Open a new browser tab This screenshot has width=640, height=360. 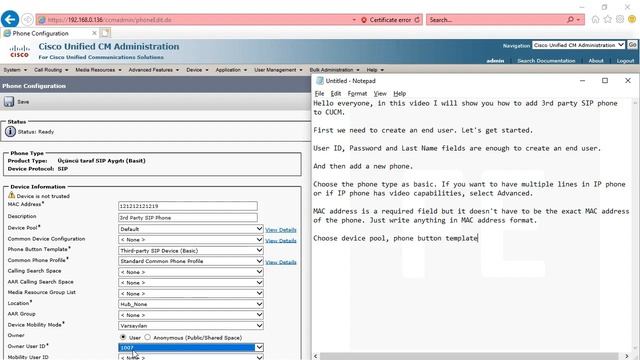point(105,33)
